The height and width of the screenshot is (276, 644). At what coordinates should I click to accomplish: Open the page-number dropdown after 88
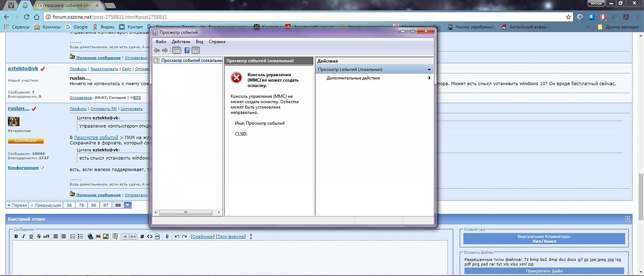(128, 205)
